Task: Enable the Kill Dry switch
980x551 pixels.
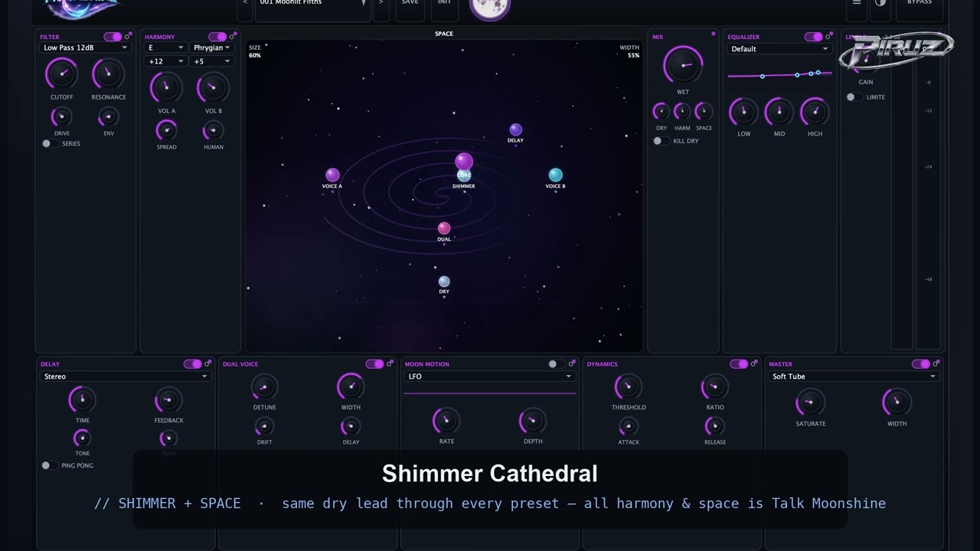Action: coord(661,141)
